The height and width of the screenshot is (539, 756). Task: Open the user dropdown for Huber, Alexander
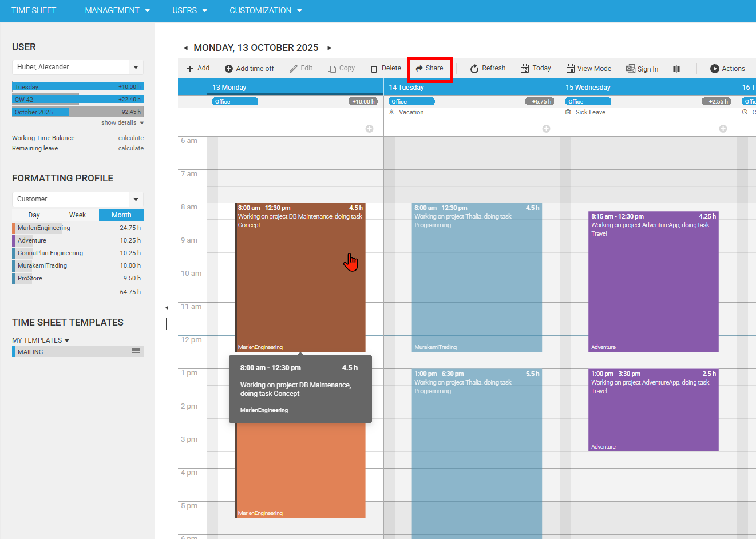[136, 68]
